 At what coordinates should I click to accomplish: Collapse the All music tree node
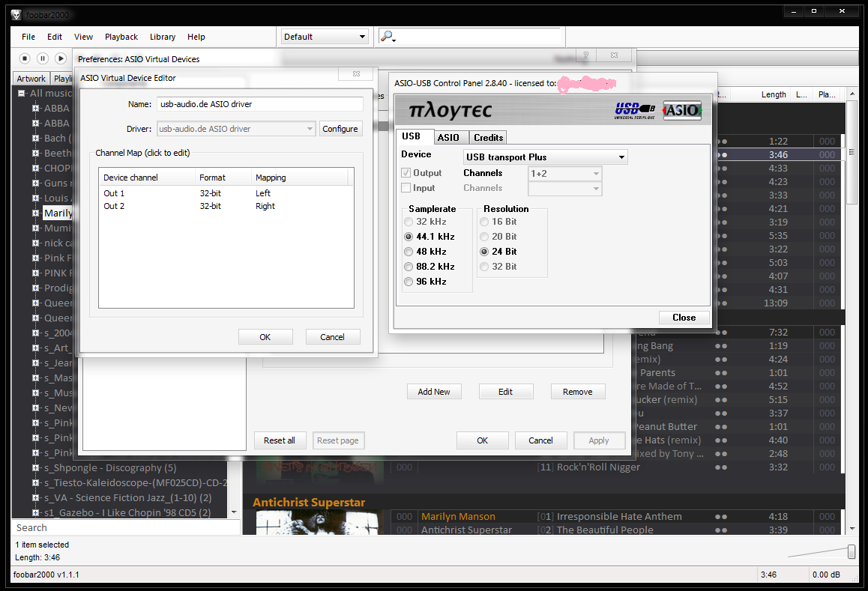(x=21, y=94)
